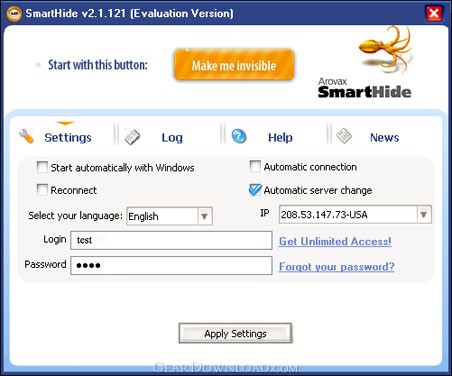Toggle the Reconnect checkbox
Viewport: 452px width, 376px height.
coord(42,190)
